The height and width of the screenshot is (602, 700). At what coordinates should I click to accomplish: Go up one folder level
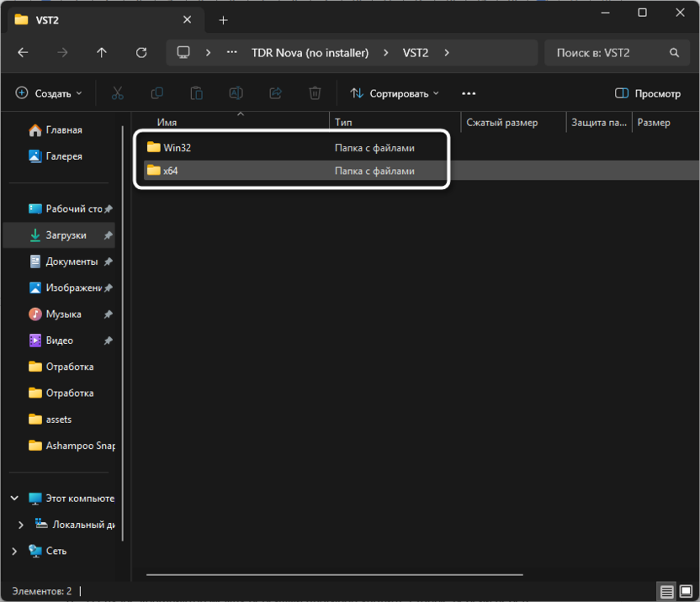click(102, 52)
